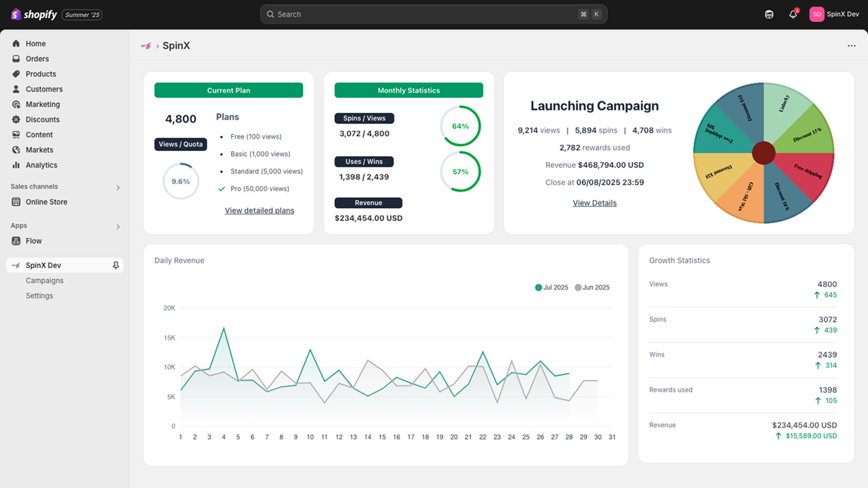Image resolution: width=868 pixels, height=488 pixels.
Task: Click the $468,794.00 USD revenue text
Action: tap(611, 165)
